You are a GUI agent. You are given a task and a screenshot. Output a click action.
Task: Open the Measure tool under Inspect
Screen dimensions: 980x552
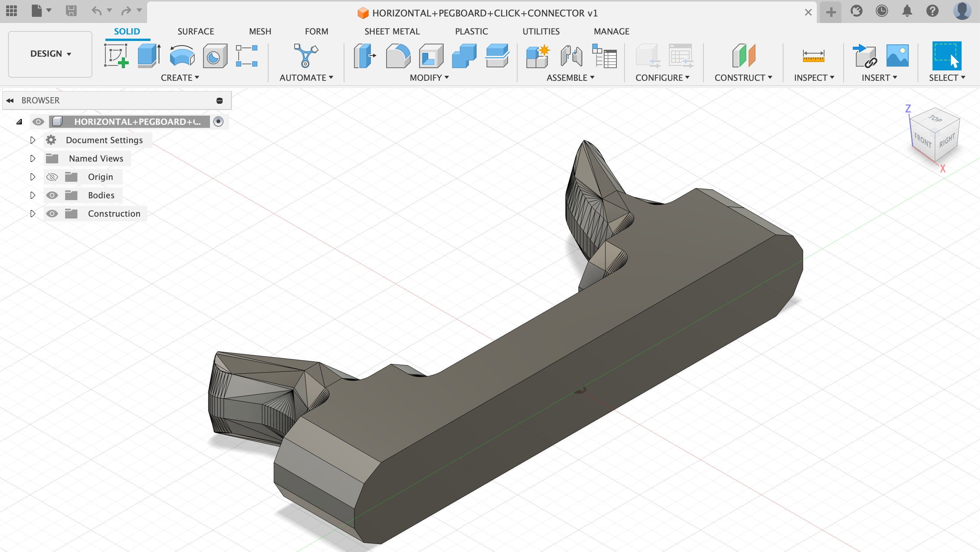click(814, 56)
